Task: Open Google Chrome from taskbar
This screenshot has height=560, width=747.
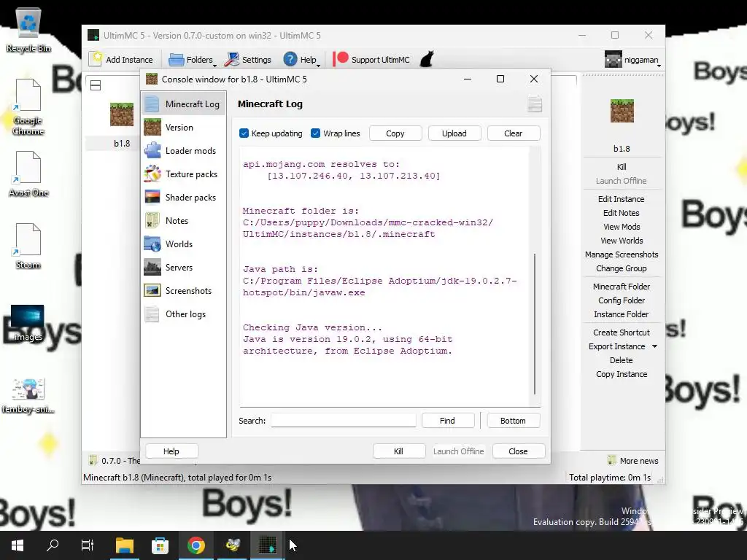Action: tap(196, 545)
